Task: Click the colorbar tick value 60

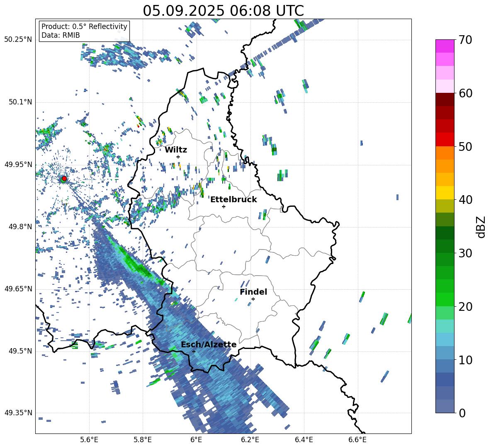Action: tap(465, 93)
